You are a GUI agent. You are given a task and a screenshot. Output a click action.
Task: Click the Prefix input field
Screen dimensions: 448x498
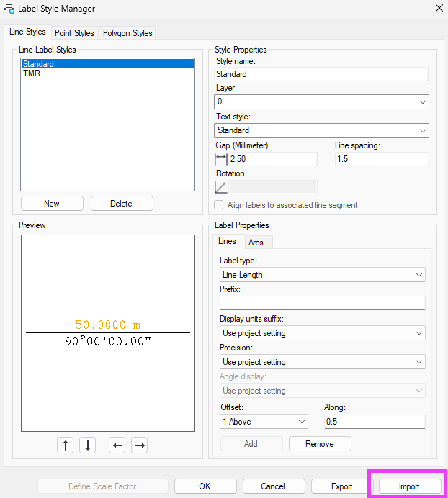pos(323,303)
